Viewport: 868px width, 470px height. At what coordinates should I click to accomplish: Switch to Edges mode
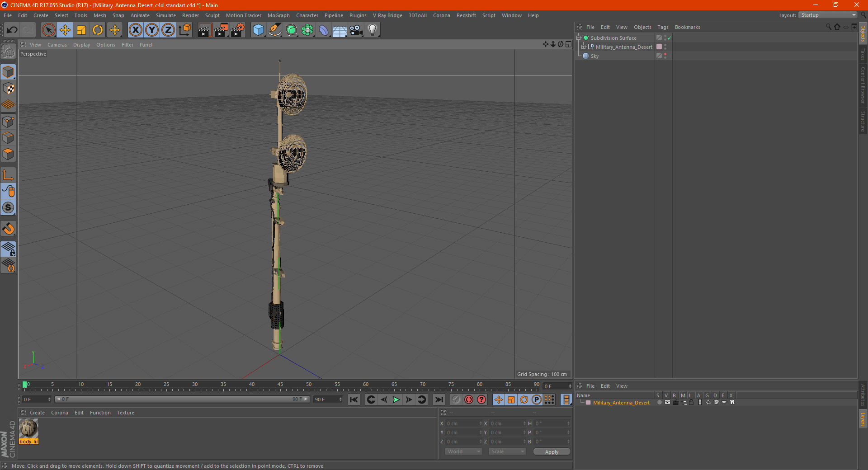(8, 138)
